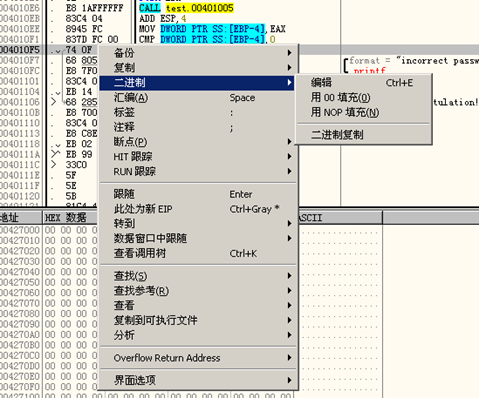
Task: Click 跟随 menu entry
Action: 197,194
